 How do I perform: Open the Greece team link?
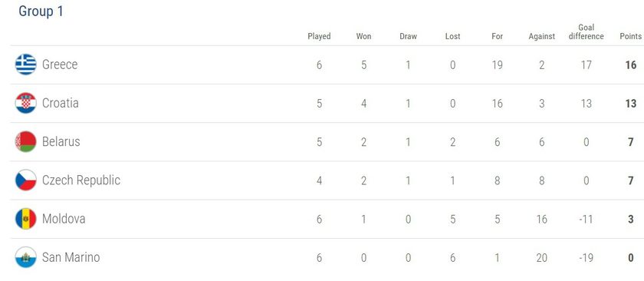[60, 64]
